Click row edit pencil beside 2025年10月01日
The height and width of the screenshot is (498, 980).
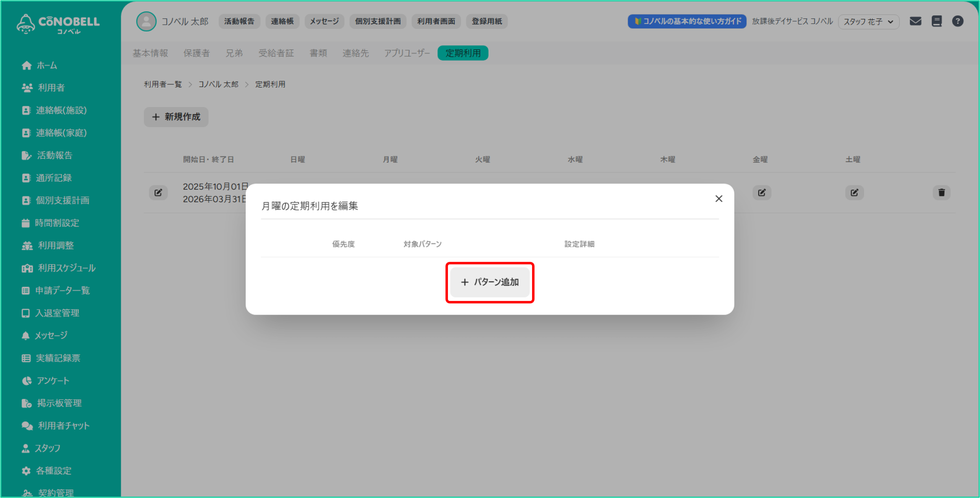coord(158,192)
